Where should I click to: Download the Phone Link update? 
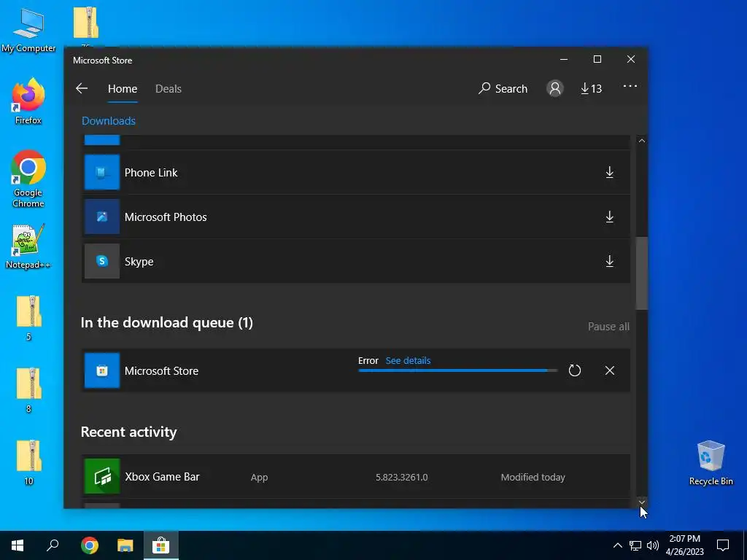click(609, 172)
